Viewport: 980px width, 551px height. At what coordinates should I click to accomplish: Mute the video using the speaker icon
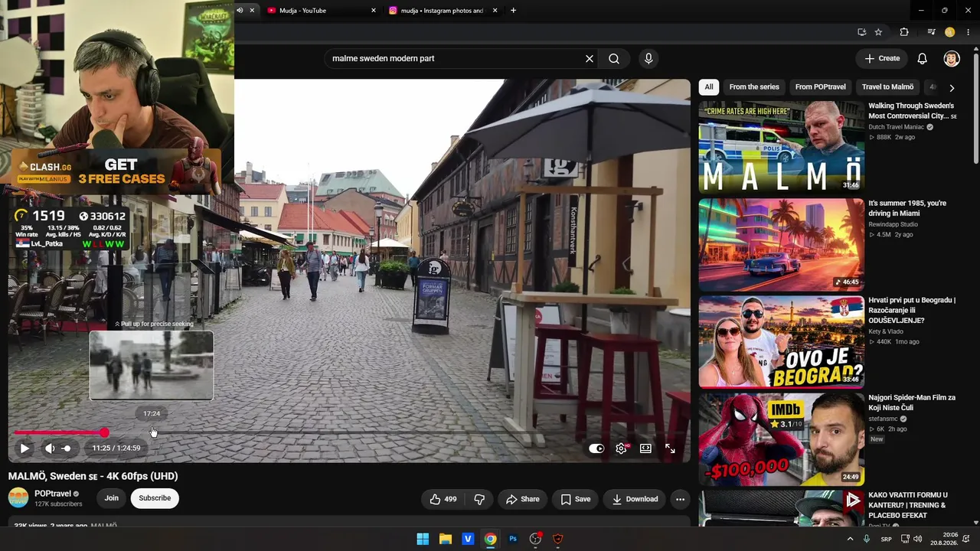(49, 448)
